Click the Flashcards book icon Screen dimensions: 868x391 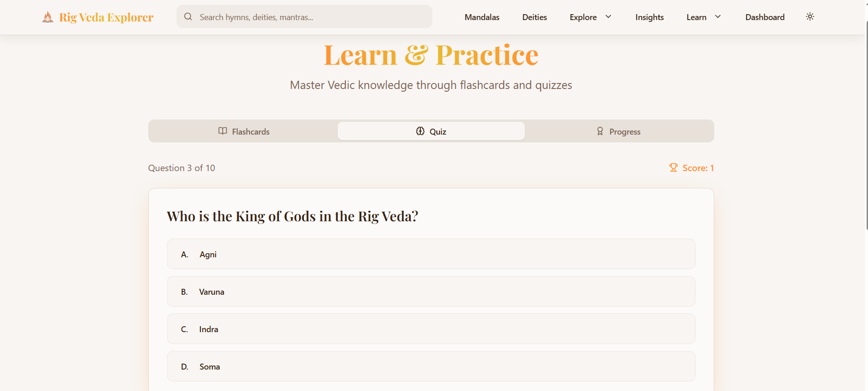pyautogui.click(x=223, y=131)
